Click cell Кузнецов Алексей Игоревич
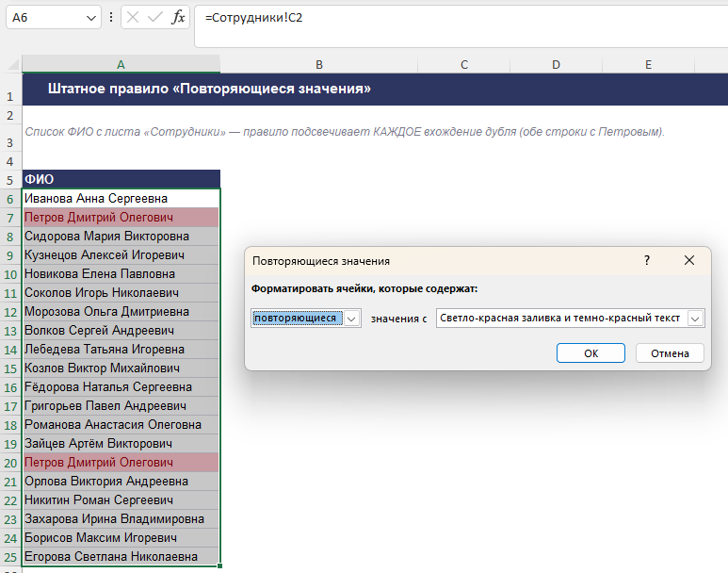 coord(121,255)
